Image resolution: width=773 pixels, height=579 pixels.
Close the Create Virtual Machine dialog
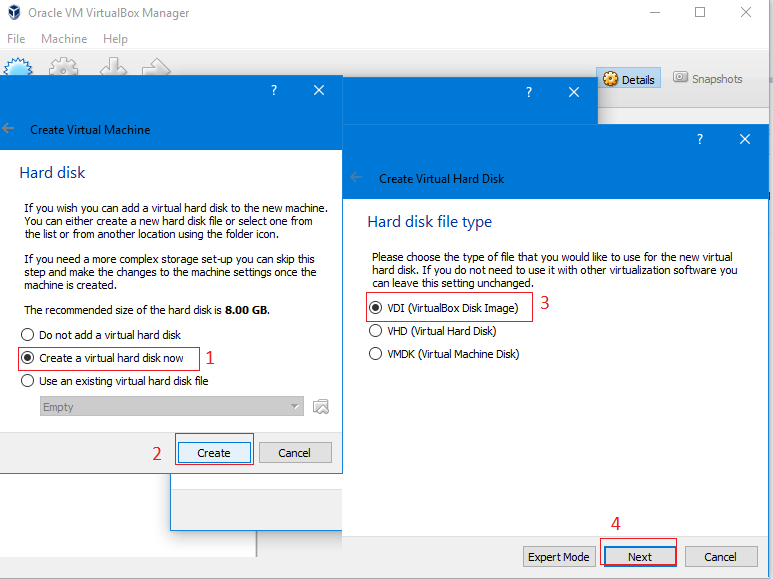pos(319,90)
